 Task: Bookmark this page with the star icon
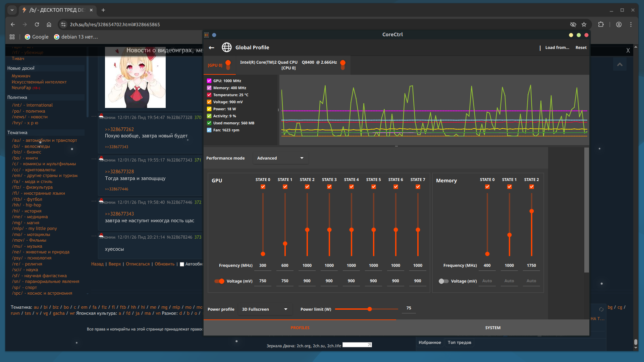click(584, 24)
